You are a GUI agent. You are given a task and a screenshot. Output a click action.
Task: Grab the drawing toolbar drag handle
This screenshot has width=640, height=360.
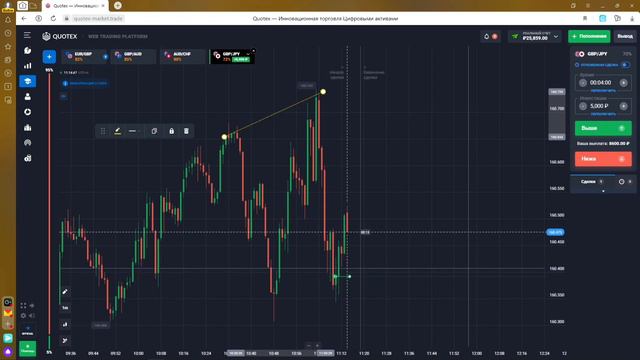coord(103,131)
